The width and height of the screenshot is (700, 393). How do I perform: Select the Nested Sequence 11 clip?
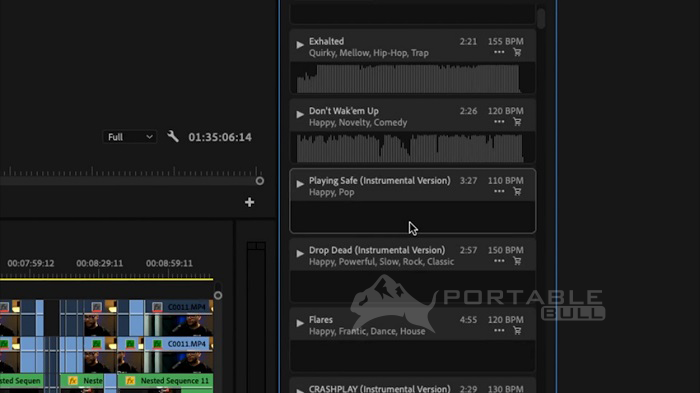tap(166, 381)
